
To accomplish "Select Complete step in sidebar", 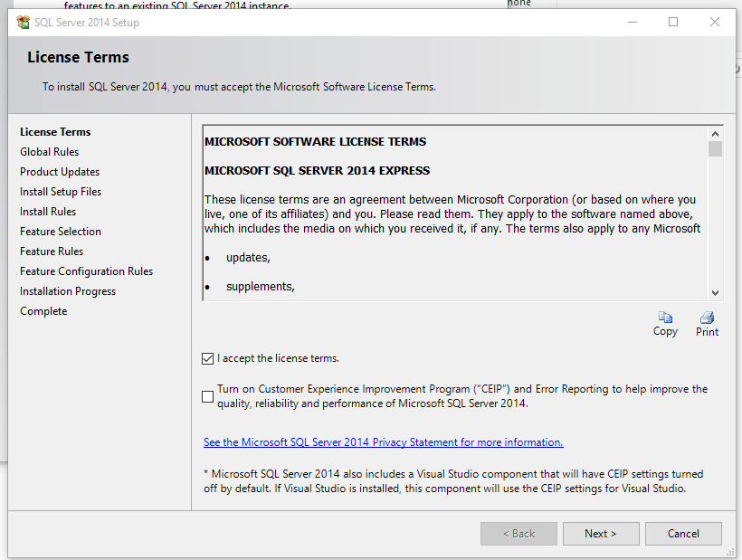I will coord(43,310).
